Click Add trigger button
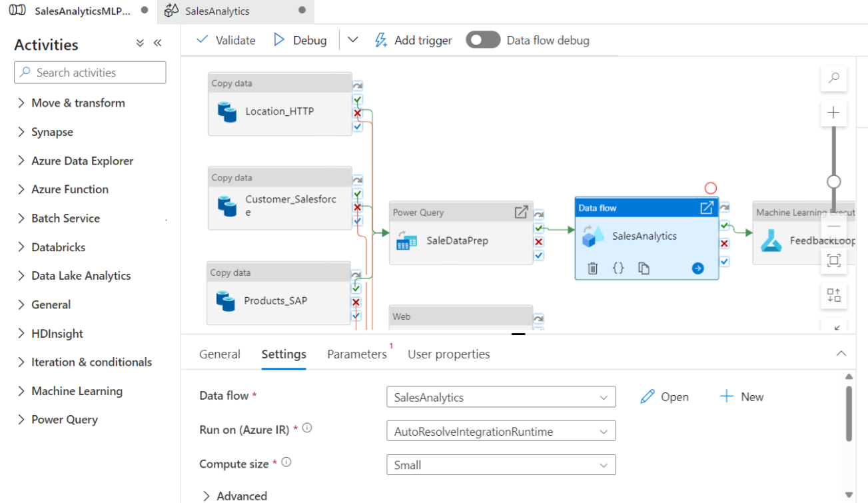868x503 pixels. 413,40
